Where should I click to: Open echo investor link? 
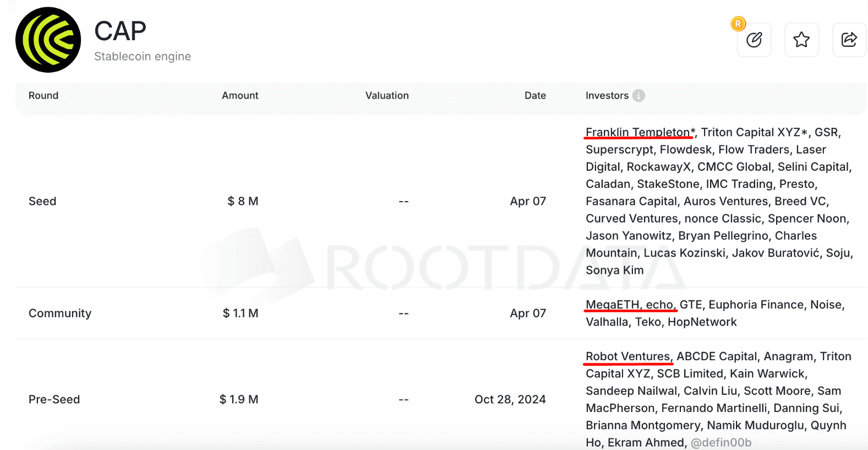[659, 305]
